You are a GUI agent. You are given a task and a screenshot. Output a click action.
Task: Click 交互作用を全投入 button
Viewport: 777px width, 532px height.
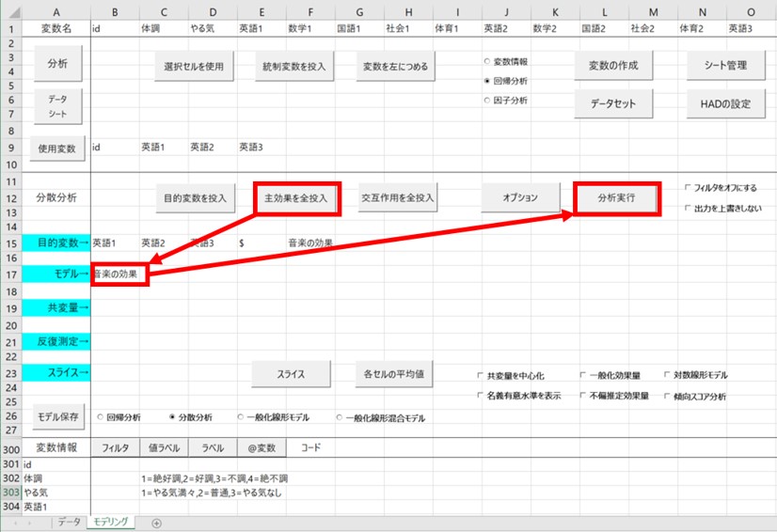pyautogui.click(x=397, y=198)
